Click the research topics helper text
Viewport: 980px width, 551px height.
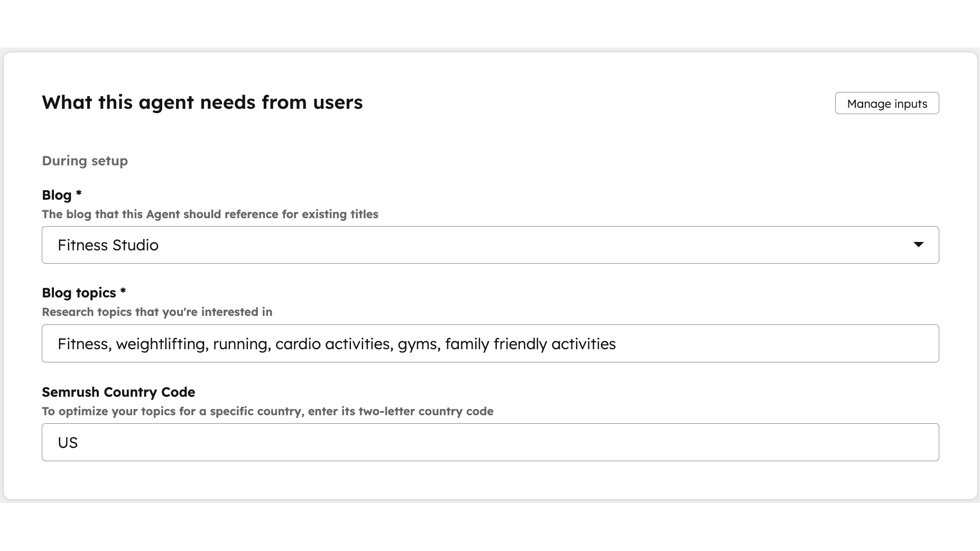click(x=156, y=312)
